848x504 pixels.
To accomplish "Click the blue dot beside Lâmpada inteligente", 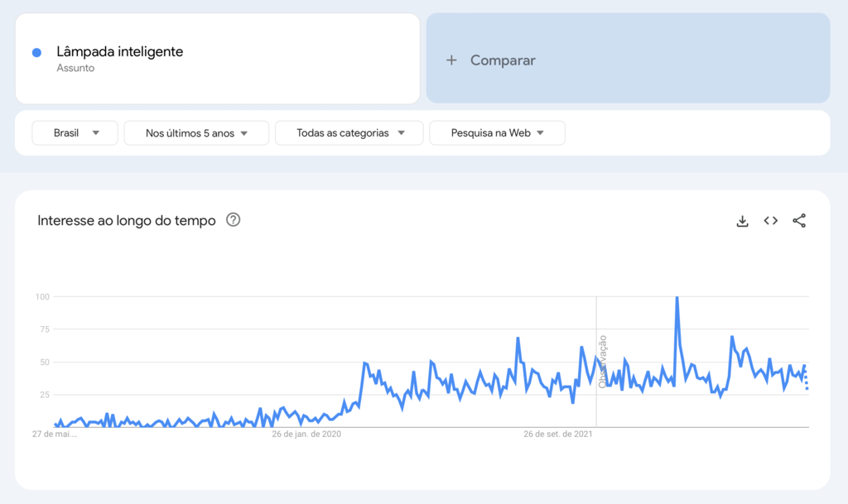I will (x=36, y=52).
